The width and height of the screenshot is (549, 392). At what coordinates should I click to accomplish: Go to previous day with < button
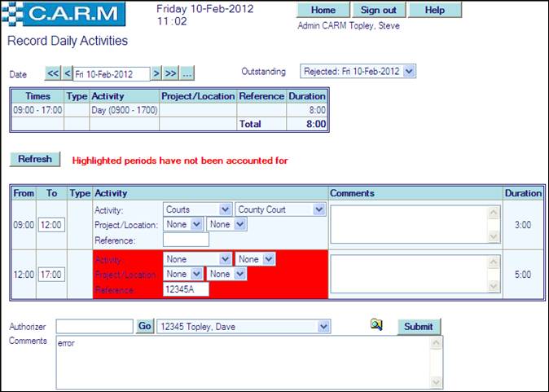click(67, 73)
